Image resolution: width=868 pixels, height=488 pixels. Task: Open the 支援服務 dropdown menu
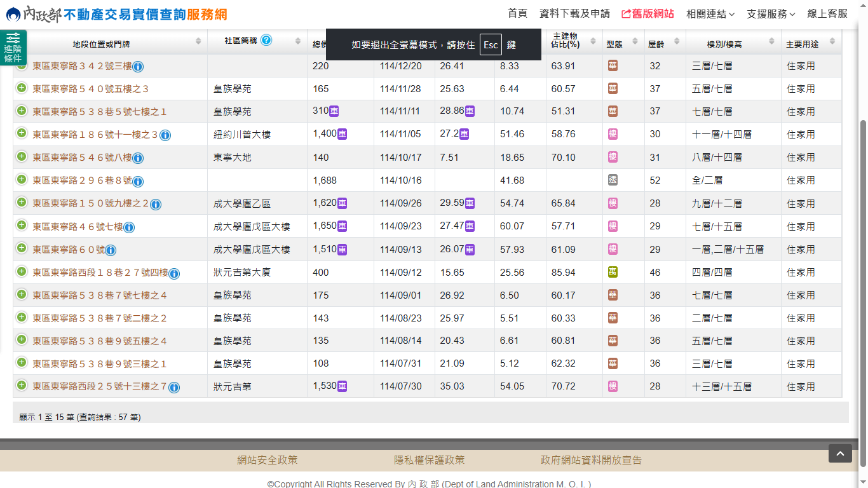[771, 14]
